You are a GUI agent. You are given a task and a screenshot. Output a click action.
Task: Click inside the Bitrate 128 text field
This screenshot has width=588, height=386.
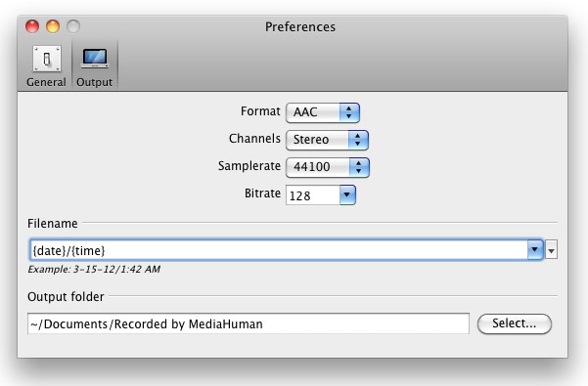coord(313,195)
